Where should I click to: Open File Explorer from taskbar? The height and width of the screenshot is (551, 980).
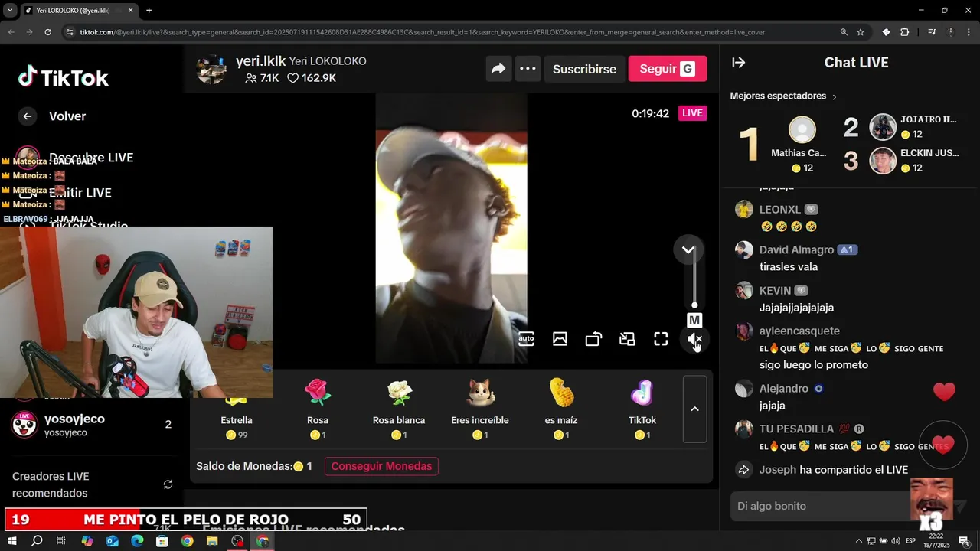pos(212,541)
